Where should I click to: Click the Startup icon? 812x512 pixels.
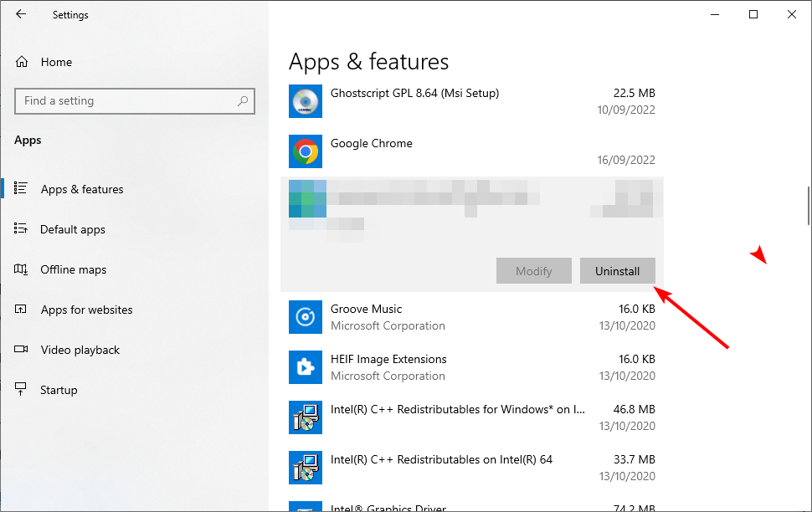click(x=21, y=389)
